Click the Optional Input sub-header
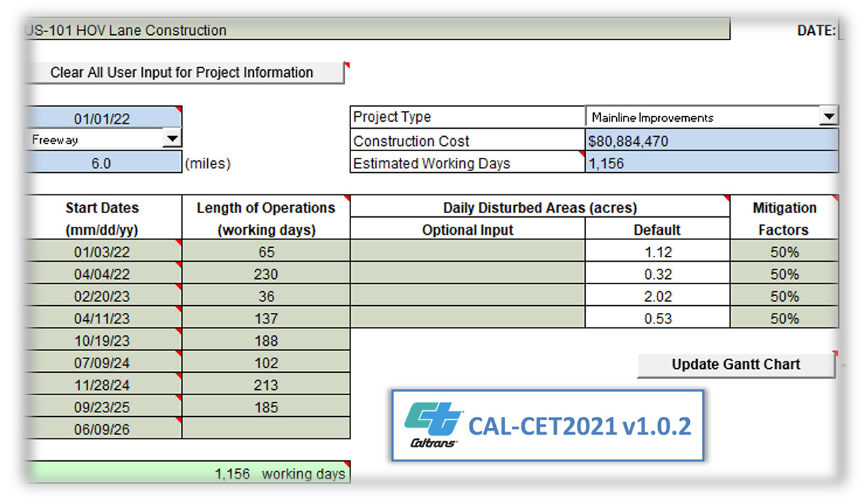The image size is (868, 503). point(468,229)
